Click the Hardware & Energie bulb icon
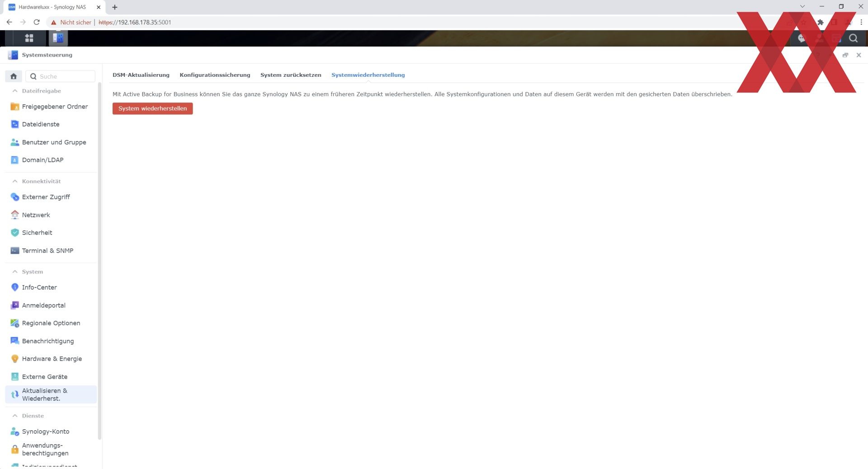The width and height of the screenshot is (868, 469). pos(15,359)
